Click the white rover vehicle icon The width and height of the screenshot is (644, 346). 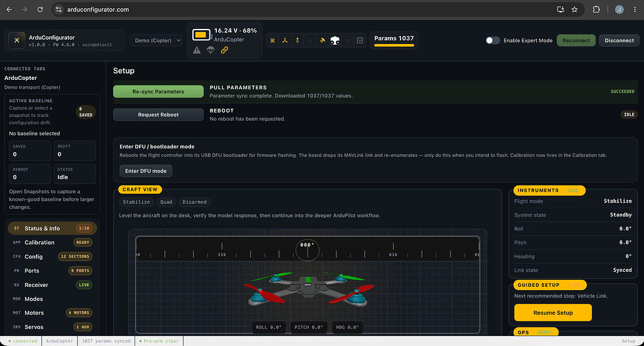point(335,40)
